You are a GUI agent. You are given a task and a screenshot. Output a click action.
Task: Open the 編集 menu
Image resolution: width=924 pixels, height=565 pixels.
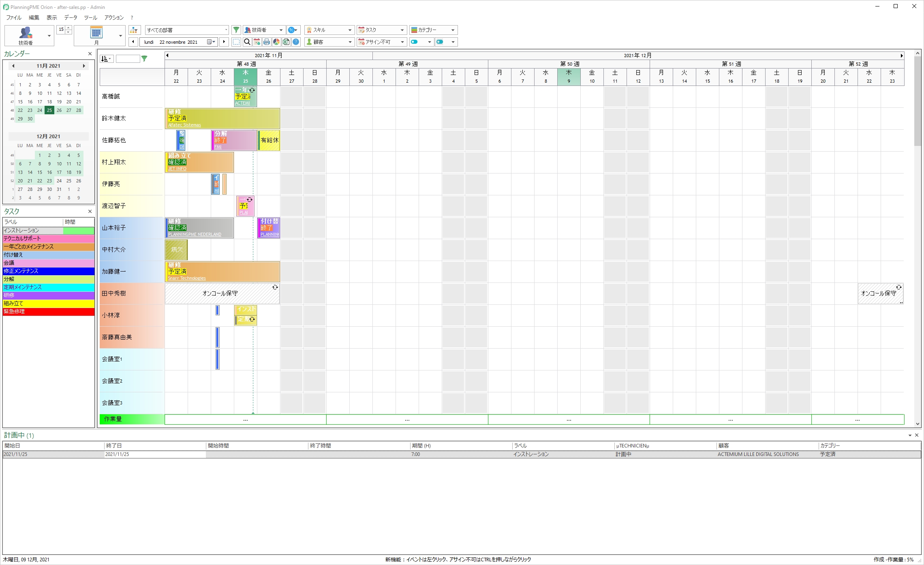34,17
